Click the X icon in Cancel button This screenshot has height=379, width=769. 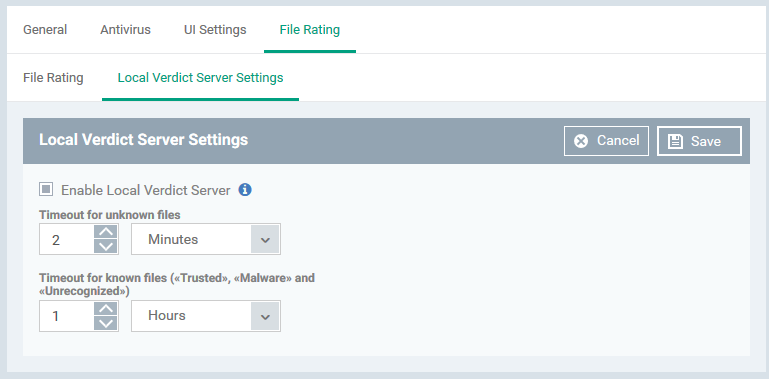581,141
